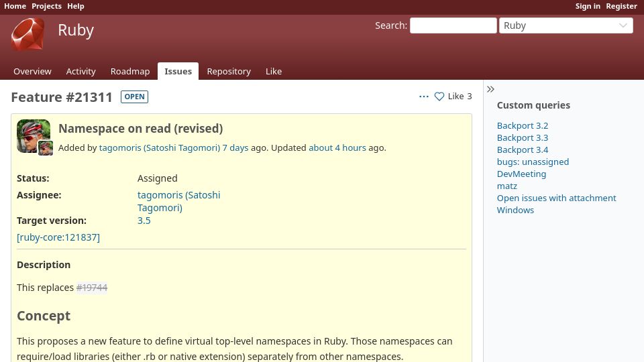Open 'Open issues with attachment' query
The image size is (644, 362).
[557, 198]
